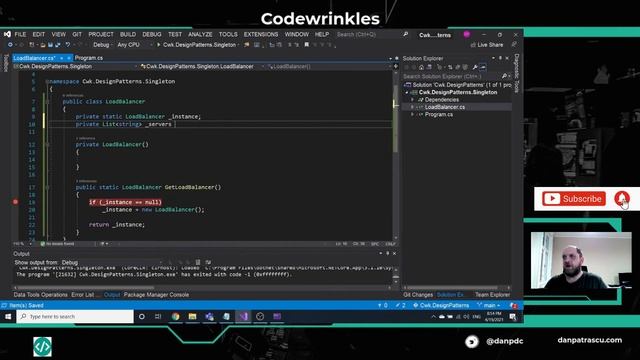The width and height of the screenshot is (640, 360).
Task: Click the Undo toolbar icon
Action: click(x=68, y=45)
